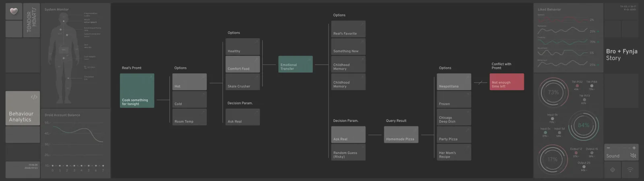
Task: Mute sound with the crossed speaker icon
Action: coord(633,156)
